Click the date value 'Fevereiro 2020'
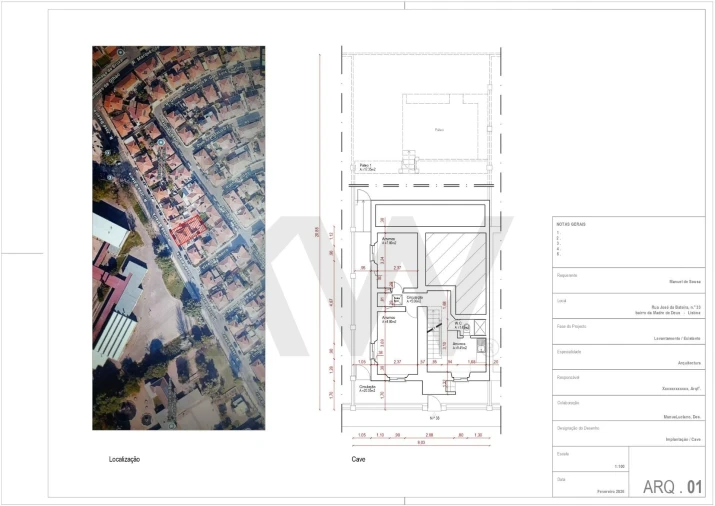Screen dimensions: 715x506 pyautogui.click(x=611, y=492)
